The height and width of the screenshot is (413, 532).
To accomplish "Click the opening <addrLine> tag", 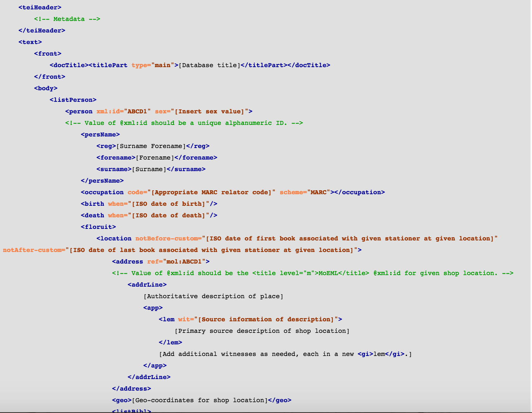I will click(x=147, y=284).
